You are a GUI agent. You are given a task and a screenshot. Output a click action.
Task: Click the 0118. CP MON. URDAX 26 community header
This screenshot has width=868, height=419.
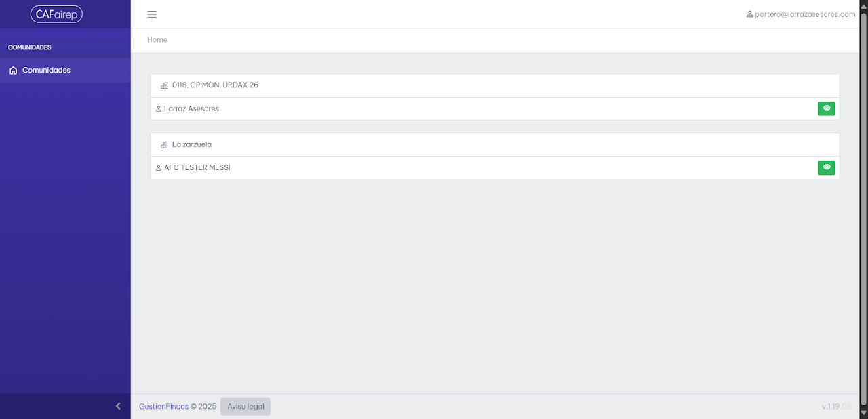point(495,85)
